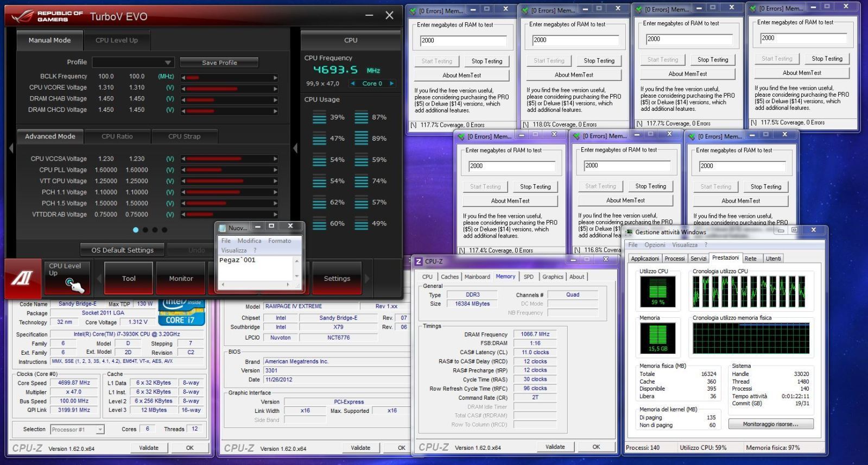Collapse TurboV left panel arrow

10,148
